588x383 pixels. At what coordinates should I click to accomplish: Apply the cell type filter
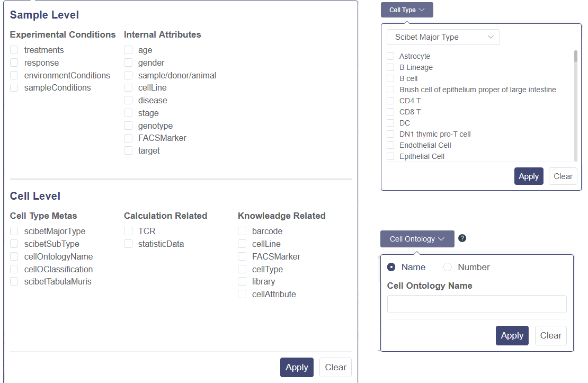coord(529,176)
